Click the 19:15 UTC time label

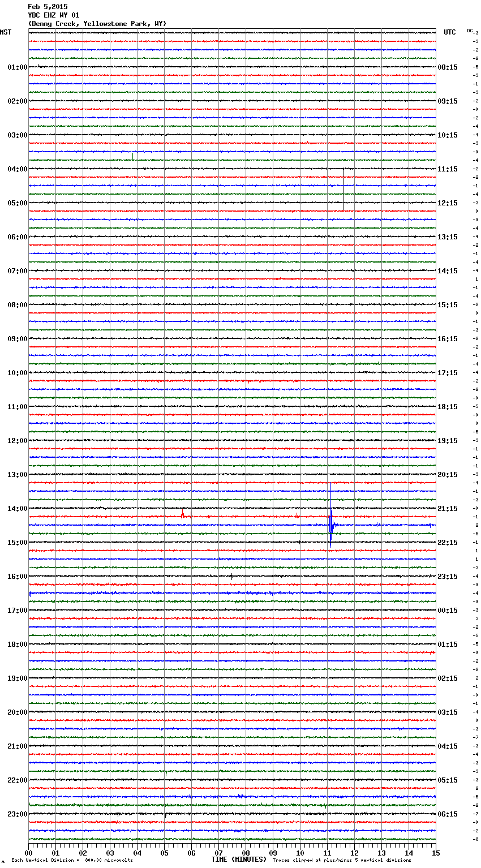pyautogui.click(x=448, y=441)
